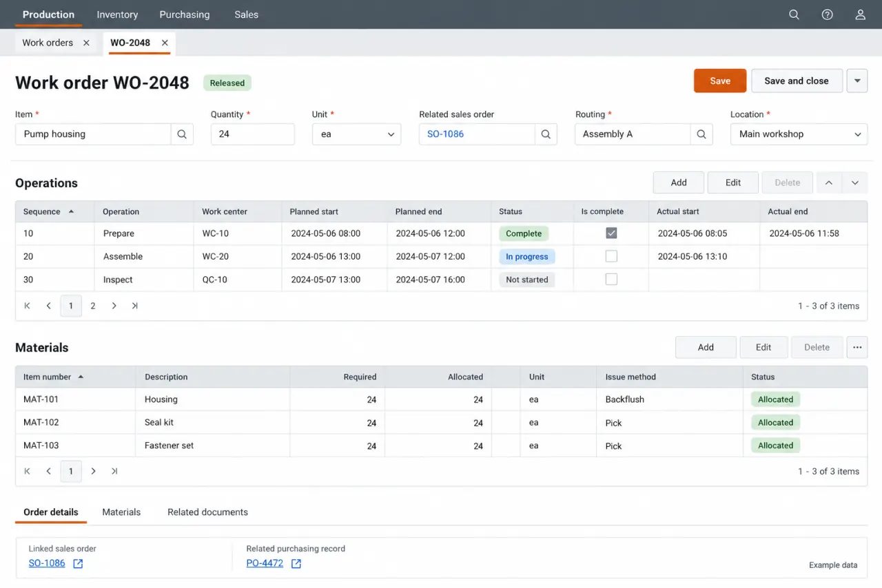
Task: Go to next page in Operations grid
Action: tap(114, 306)
